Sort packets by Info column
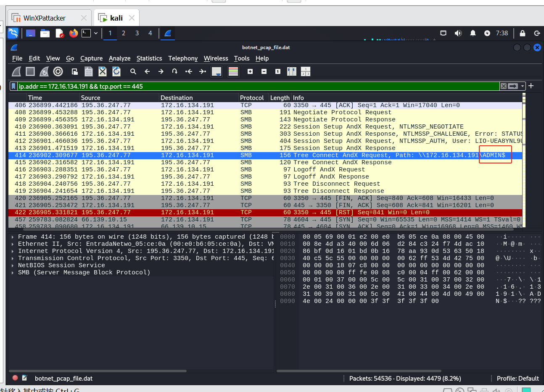The image size is (544, 392). click(407, 98)
